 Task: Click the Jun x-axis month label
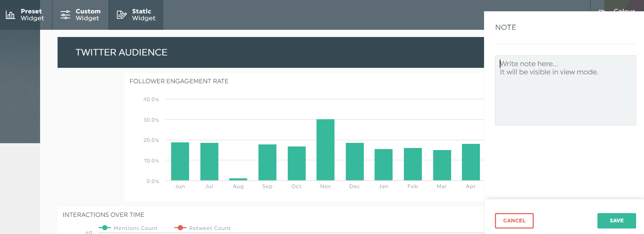coord(180,186)
